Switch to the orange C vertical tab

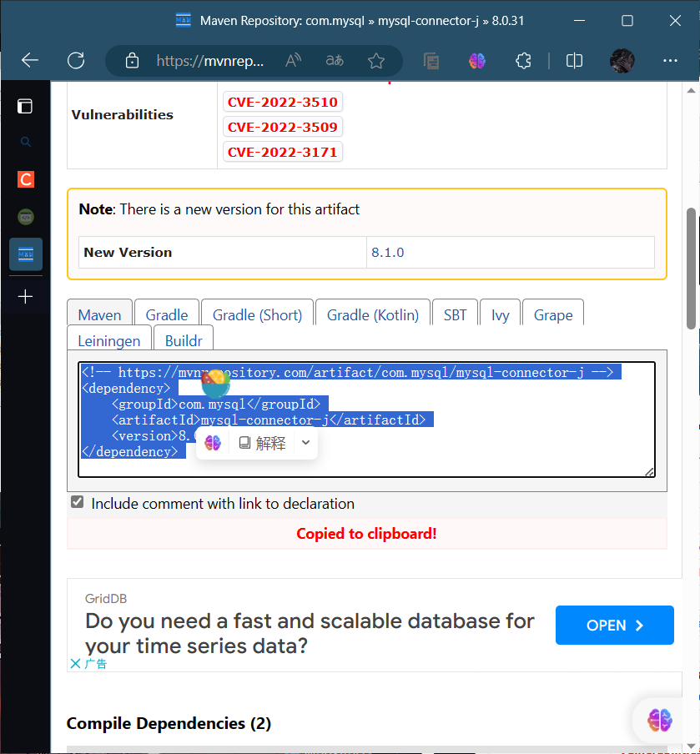[x=26, y=179]
